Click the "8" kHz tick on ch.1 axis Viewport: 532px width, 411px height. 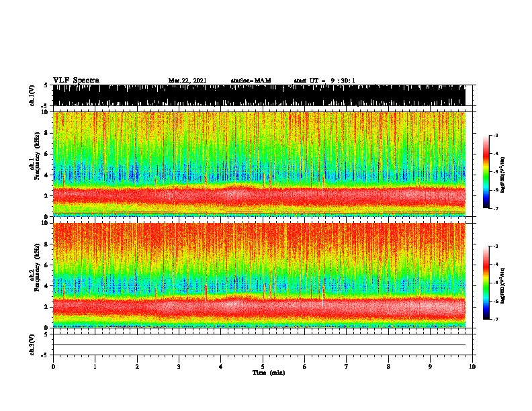click(x=47, y=133)
